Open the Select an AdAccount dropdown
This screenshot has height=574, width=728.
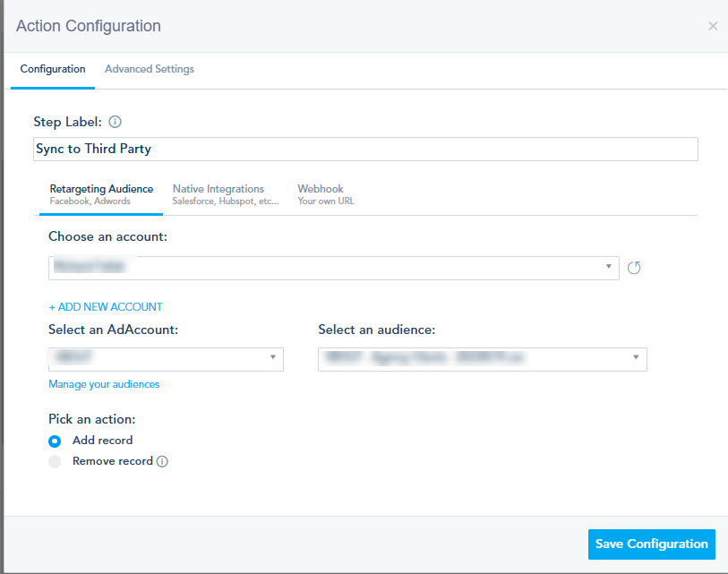[x=166, y=359]
